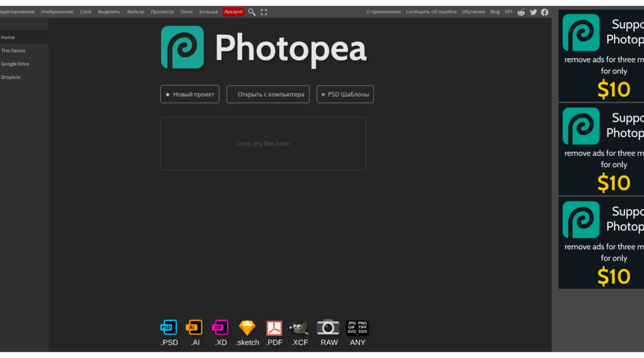The height and width of the screenshot is (358, 644).
Task: Click the .XD format icon
Action: [220, 333]
